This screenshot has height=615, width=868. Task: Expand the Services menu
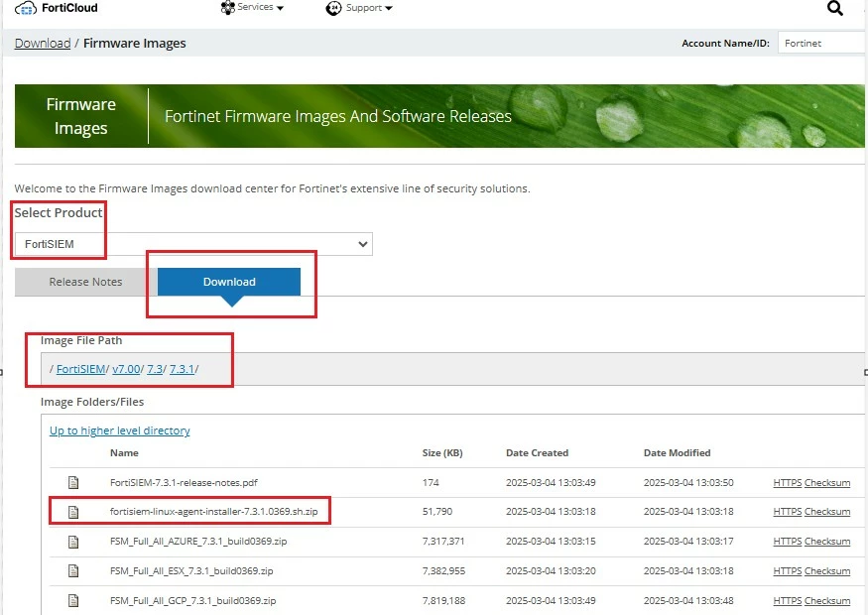pos(252,8)
